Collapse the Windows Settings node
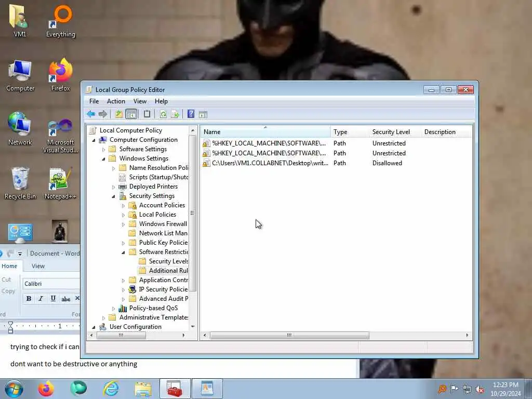 click(x=104, y=159)
